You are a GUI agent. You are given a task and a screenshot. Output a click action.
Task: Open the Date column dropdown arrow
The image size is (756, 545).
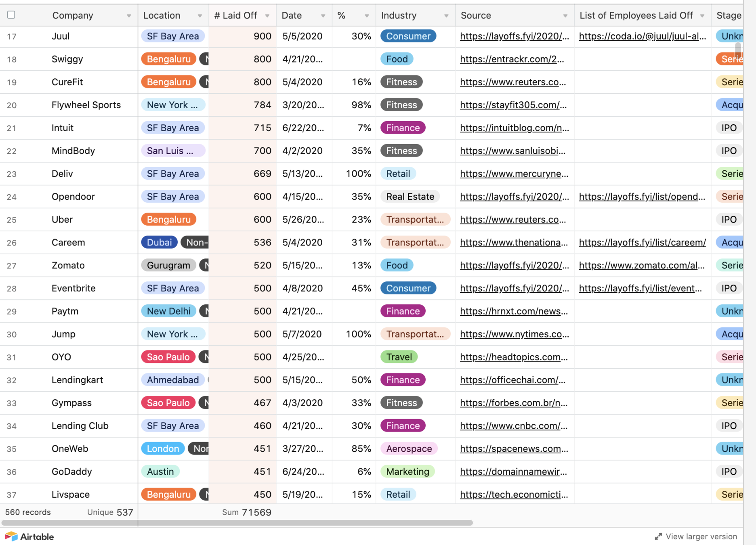[323, 16]
